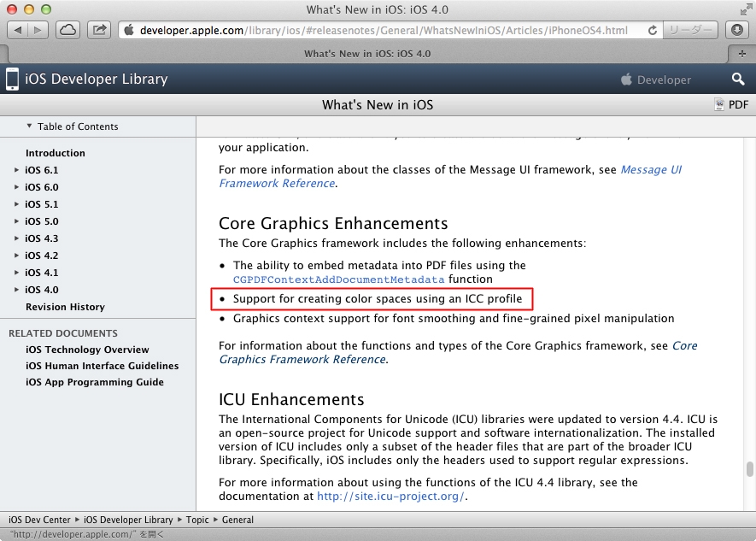This screenshot has width=756, height=541.
Task: Expand the iOS 4.3 tree item
Action: click(x=16, y=238)
